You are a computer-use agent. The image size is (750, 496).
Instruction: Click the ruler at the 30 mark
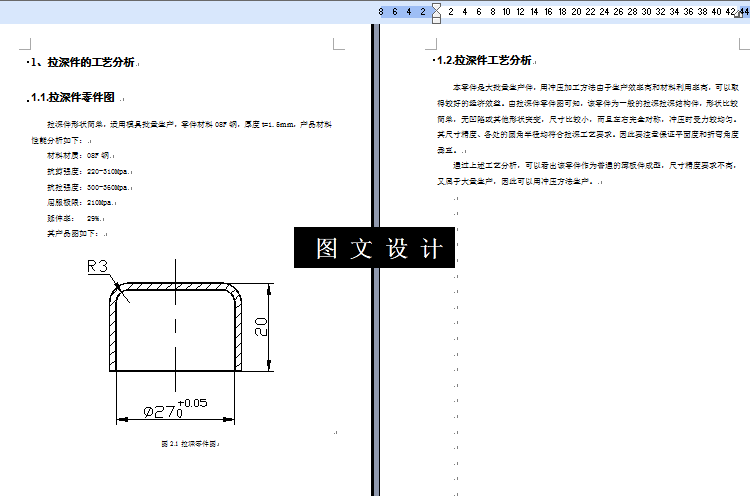646,11
